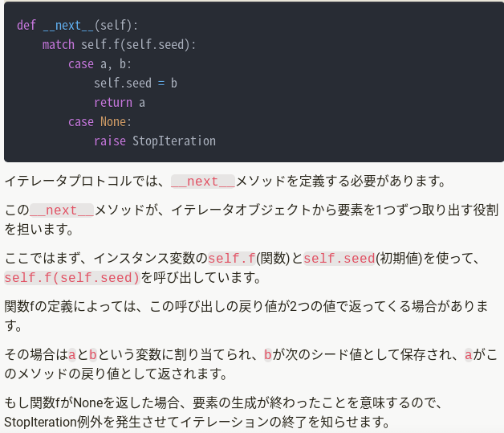
Task: Click the paragraph starting with 関数fの定義
Action: pos(246,317)
